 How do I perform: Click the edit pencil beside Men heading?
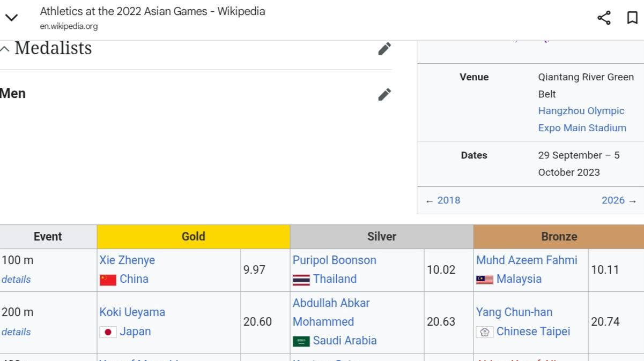click(x=384, y=94)
